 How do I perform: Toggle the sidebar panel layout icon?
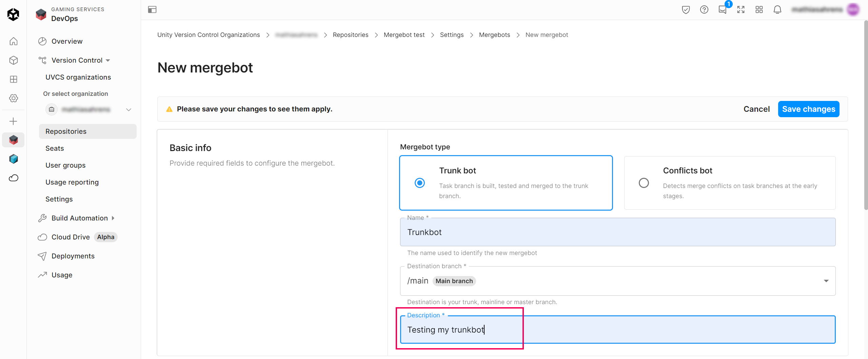click(152, 9)
